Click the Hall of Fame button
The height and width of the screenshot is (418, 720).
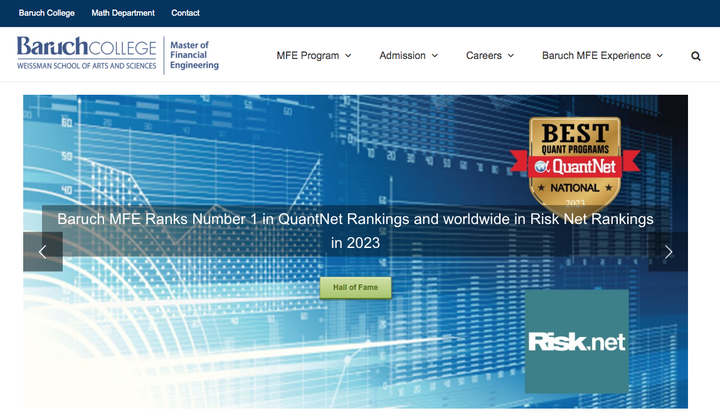(x=355, y=288)
